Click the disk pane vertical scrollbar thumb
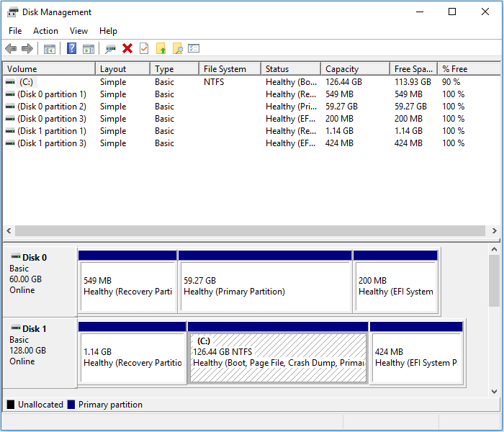 point(494,281)
